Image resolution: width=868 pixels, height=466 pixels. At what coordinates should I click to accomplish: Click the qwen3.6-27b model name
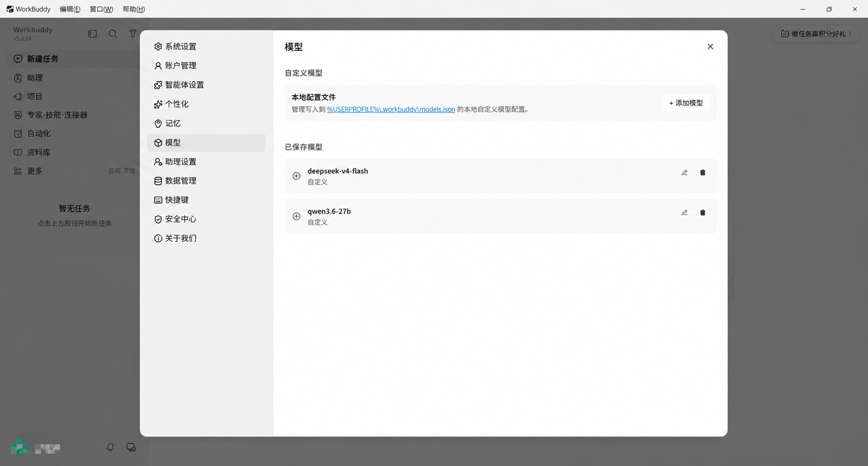coord(329,211)
